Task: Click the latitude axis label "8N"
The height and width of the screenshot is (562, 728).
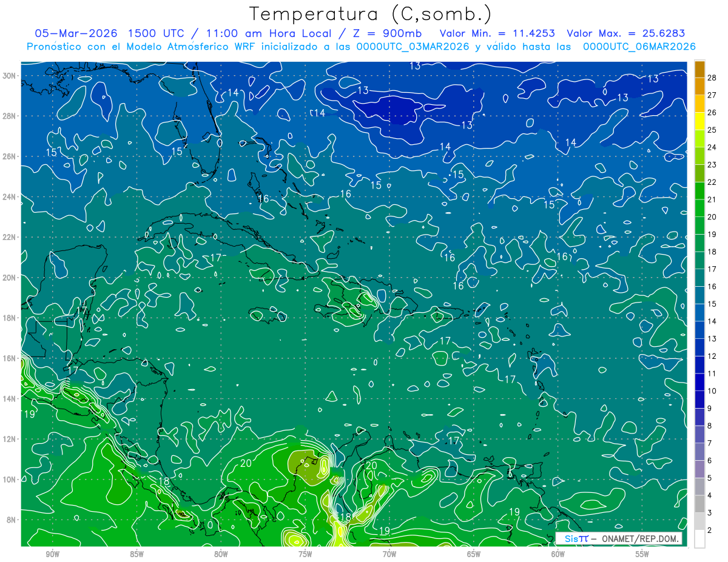Action: point(11,520)
